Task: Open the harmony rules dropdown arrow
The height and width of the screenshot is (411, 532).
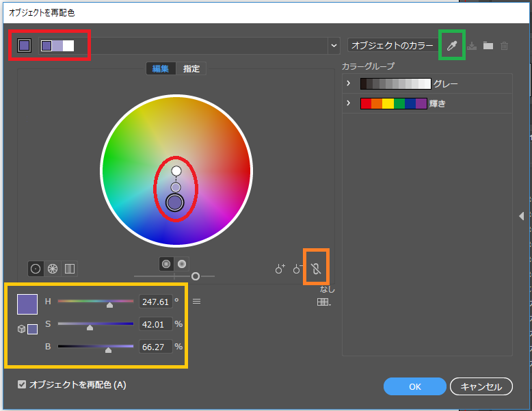Action: click(334, 46)
